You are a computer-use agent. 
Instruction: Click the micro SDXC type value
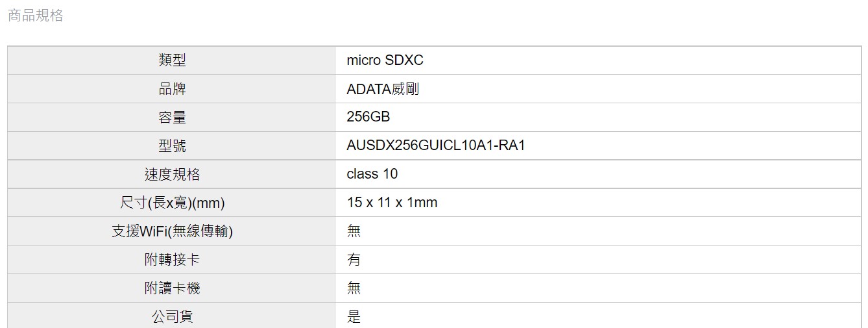385,60
